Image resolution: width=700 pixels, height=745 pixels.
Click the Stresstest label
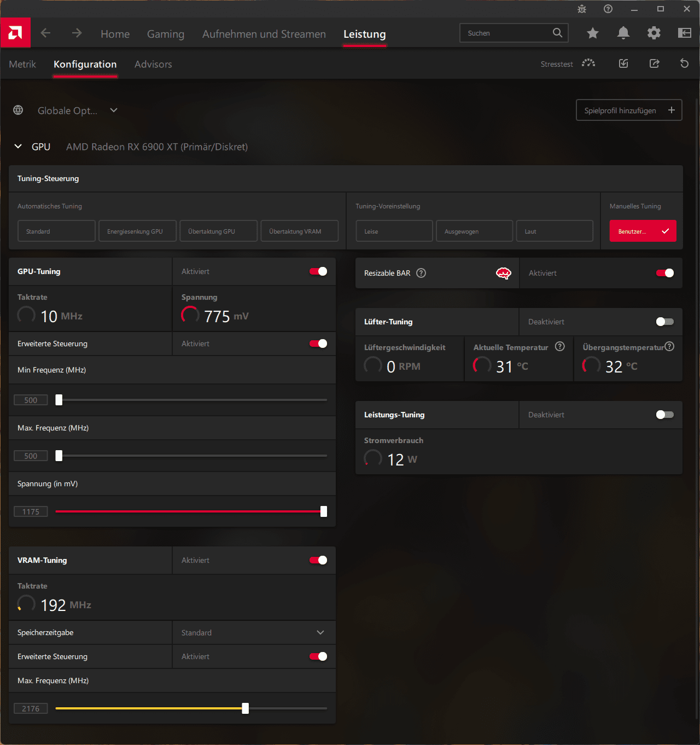(557, 64)
